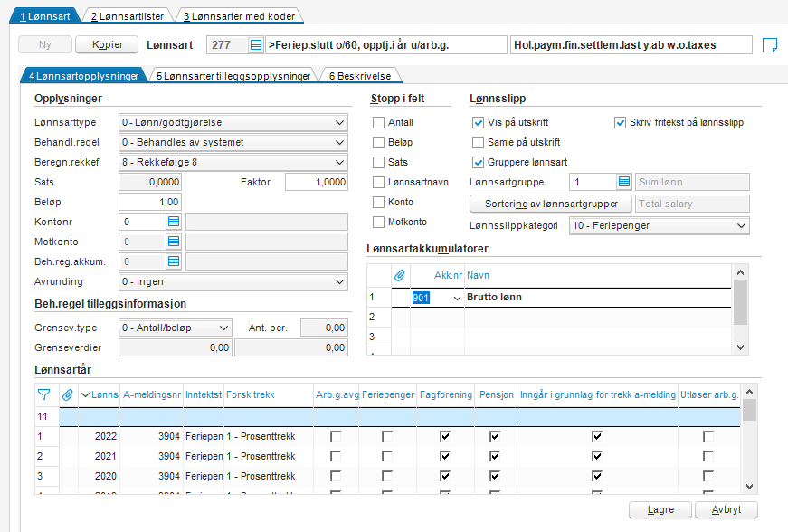Image resolution: width=788 pixels, height=532 pixels.
Task: Open the Kontonr lookup list icon
Action: 174,222
